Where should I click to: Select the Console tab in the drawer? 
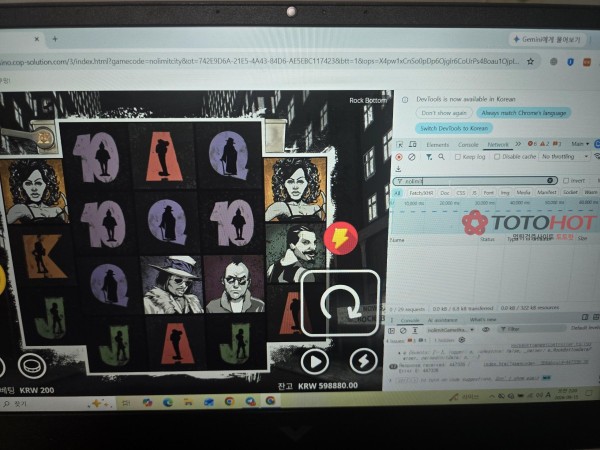click(410, 320)
